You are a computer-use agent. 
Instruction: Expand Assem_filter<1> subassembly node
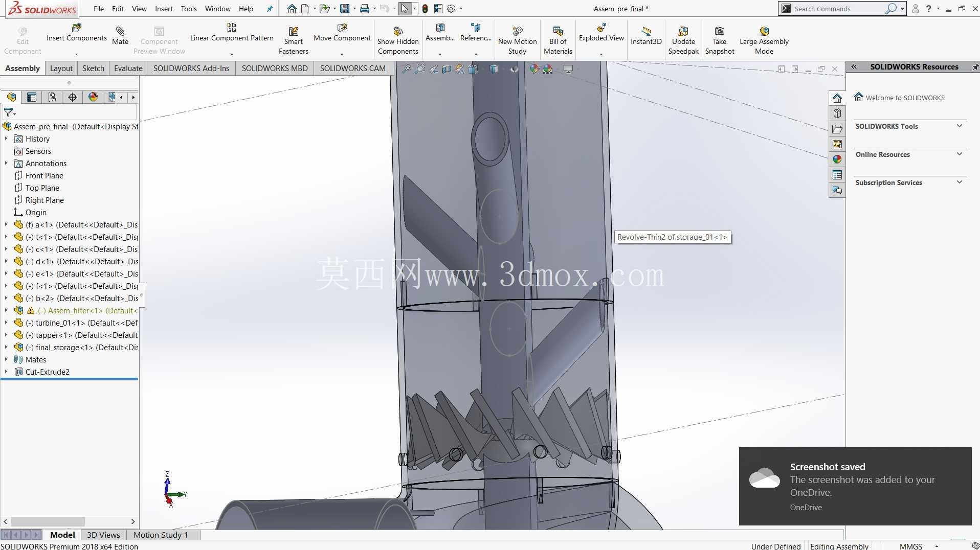coord(6,311)
